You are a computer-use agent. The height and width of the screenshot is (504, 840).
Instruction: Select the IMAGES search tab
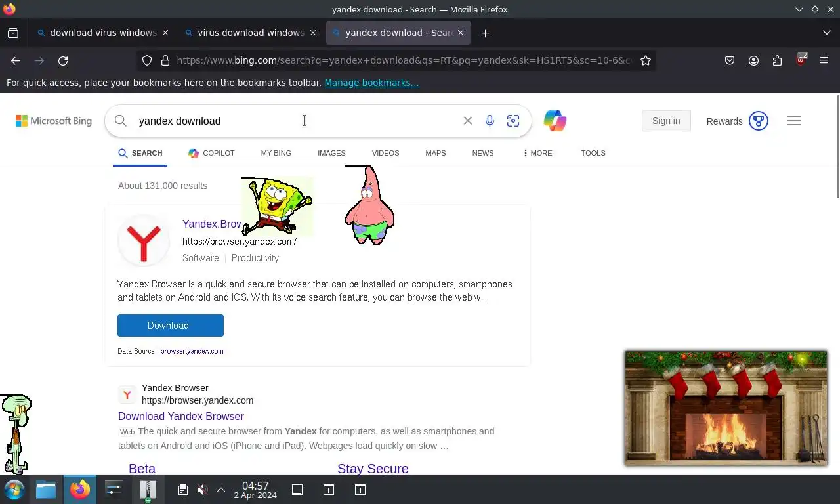[331, 153]
